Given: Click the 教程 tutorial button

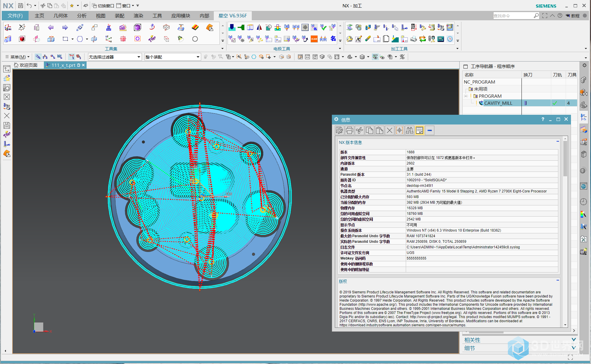Looking at the screenshot, I should [572, 16].
